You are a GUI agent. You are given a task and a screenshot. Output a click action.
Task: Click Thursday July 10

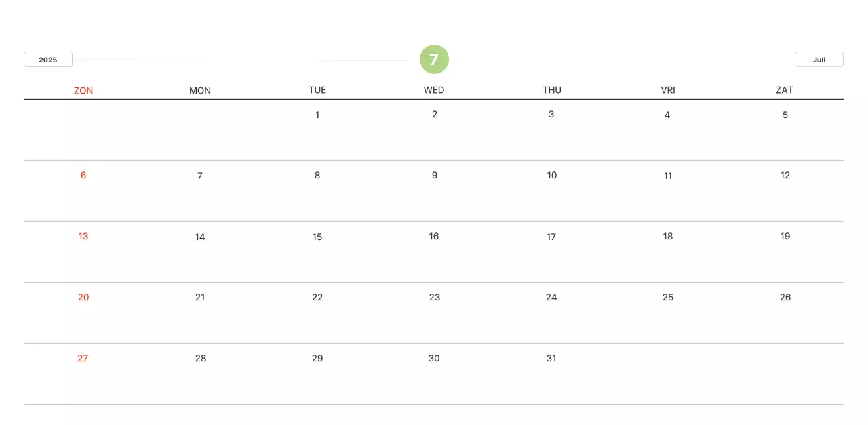click(552, 176)
